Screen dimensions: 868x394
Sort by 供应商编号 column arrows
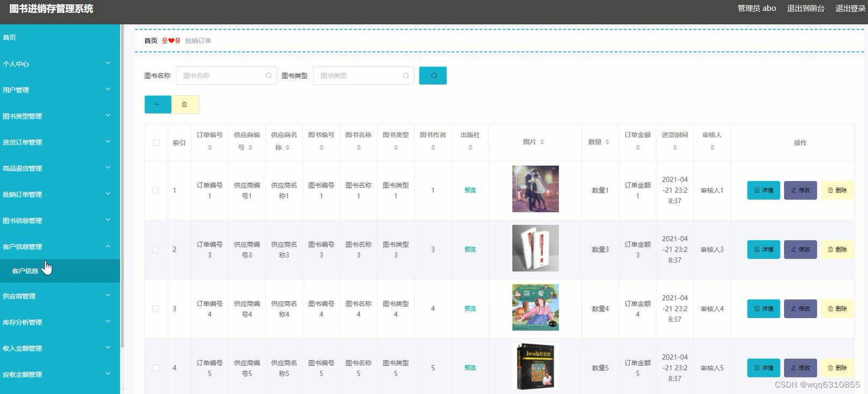point(250,147)
